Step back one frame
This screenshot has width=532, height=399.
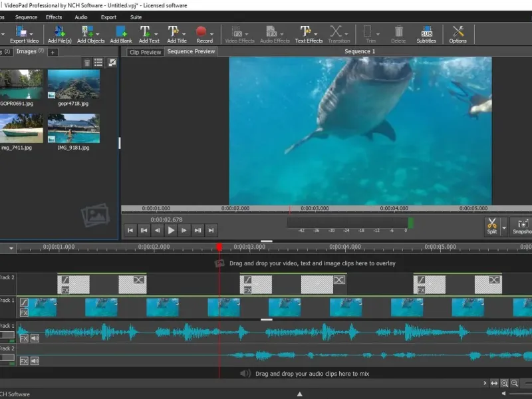point(157,230)
